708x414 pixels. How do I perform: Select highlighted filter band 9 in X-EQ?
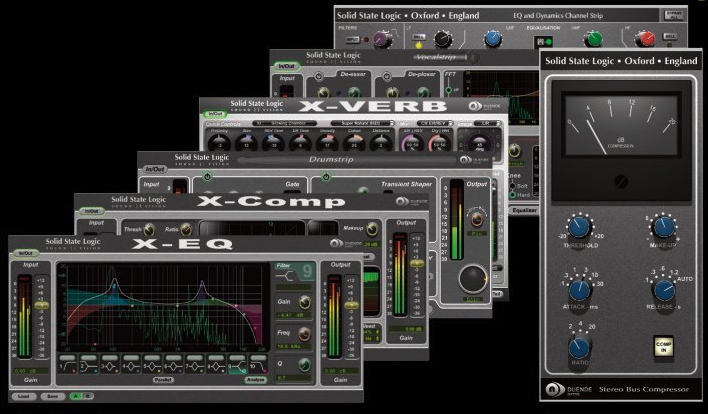click(238, 364)
